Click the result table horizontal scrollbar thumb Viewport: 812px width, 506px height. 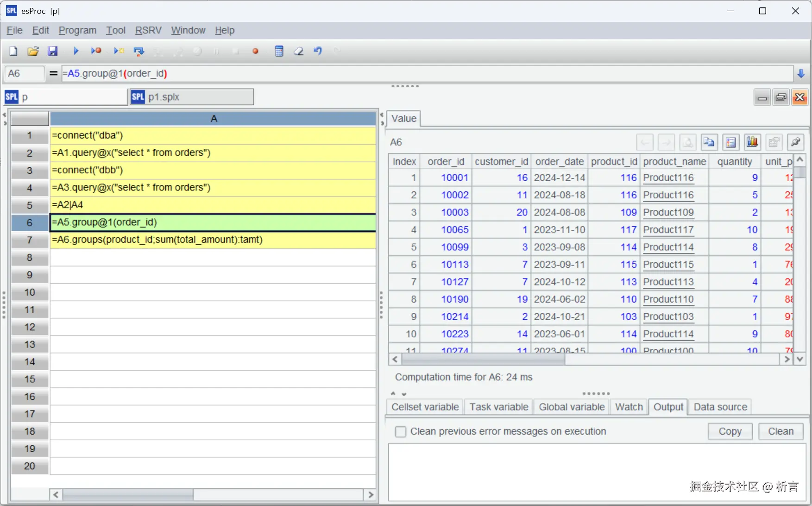483,359
